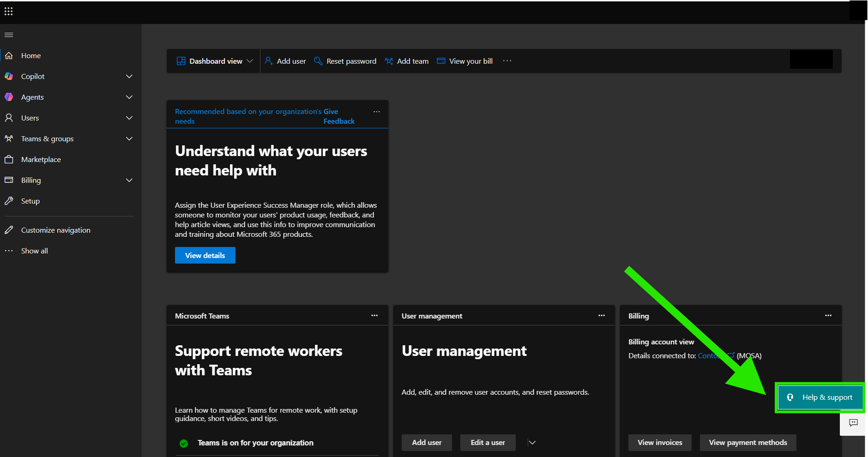This screenshot has width=868, height=457.
Task: Open more options on User management card
Action: (x=602, y=316)
